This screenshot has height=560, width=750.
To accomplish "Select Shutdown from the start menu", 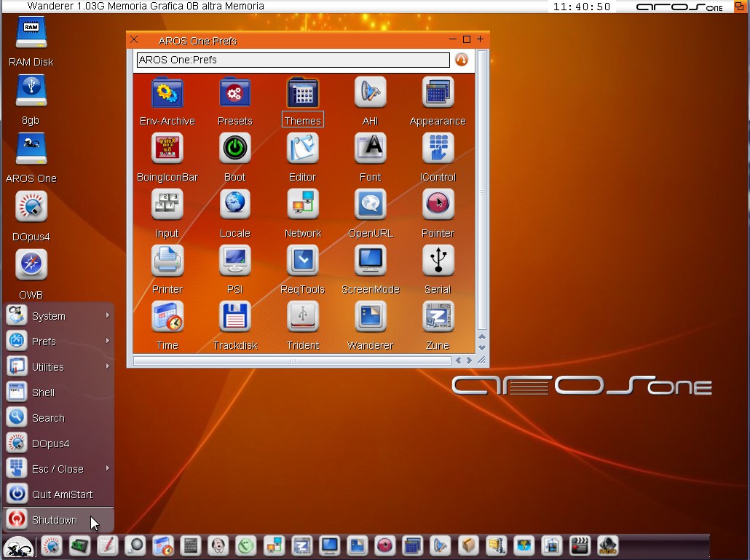I will coord(54,520).
